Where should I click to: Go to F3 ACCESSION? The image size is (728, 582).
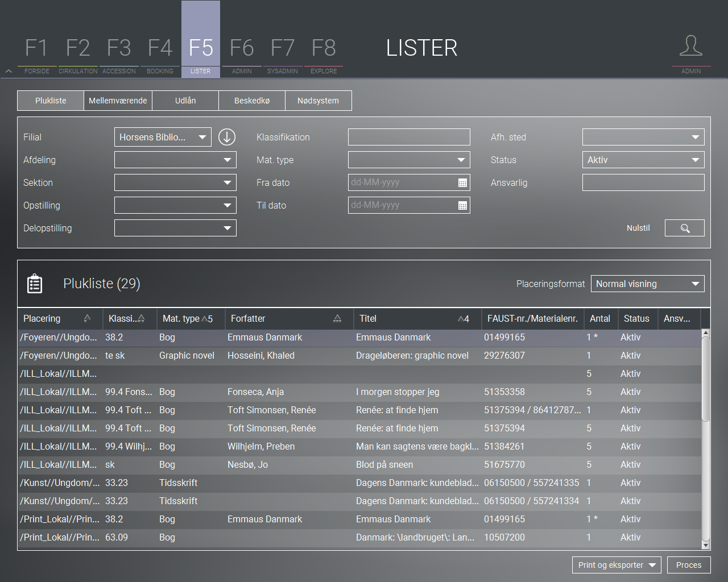[119, 55]
